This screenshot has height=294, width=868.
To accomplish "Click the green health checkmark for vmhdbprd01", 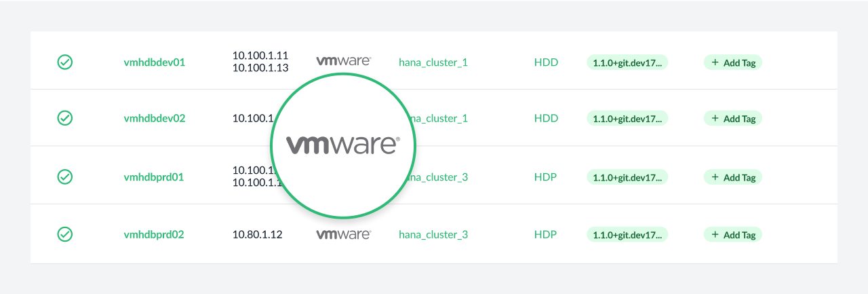I will point(64,177).
